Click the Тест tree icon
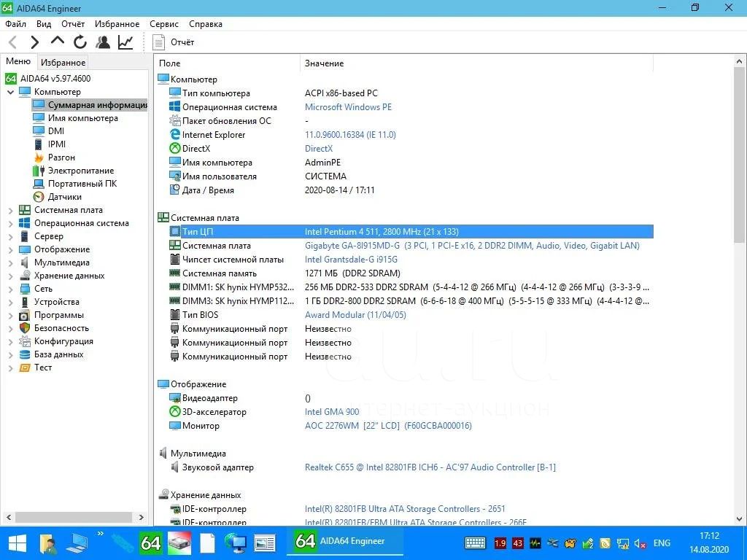The height and width of the screenshot is (560, 747). pyautogui.click(x=25, y=367)
